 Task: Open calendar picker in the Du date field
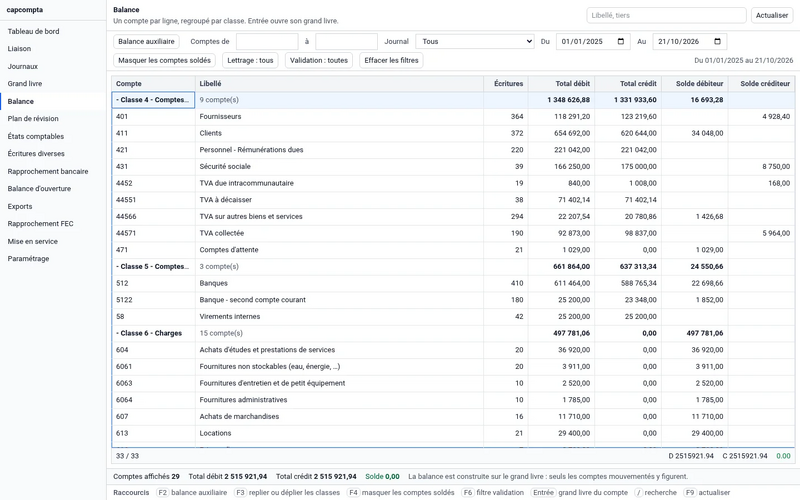pyautogui.click(x=620, y=41)
